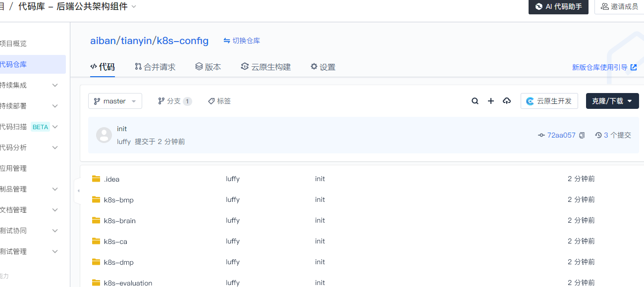Open the k8s-dmp folder
The width and height of the screenshot is (644, 287).
tap(118, 262)
